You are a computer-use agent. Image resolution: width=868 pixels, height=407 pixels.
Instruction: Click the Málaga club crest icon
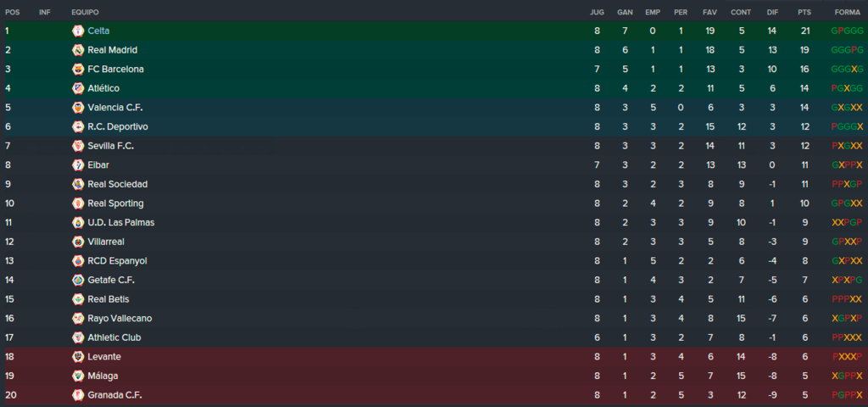78,376
